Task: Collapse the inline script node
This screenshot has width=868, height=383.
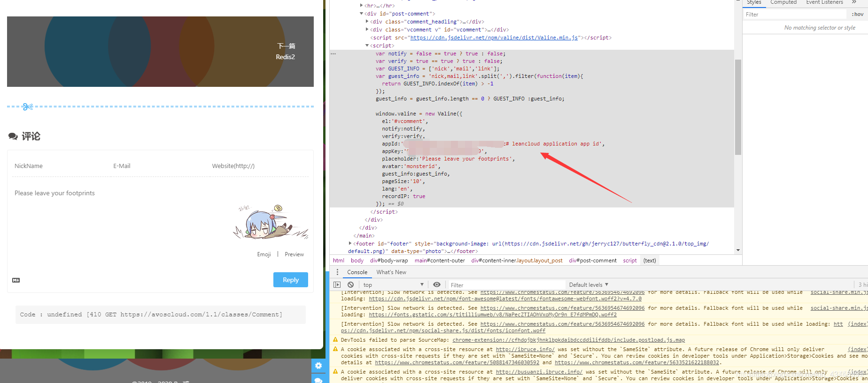Action: pos(367,46)
